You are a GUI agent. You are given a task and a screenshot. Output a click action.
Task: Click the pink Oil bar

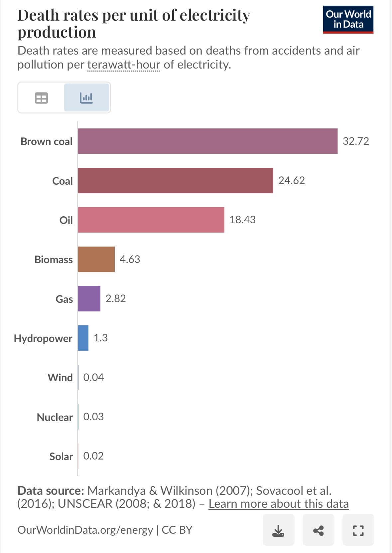click(x=151, y=220)
